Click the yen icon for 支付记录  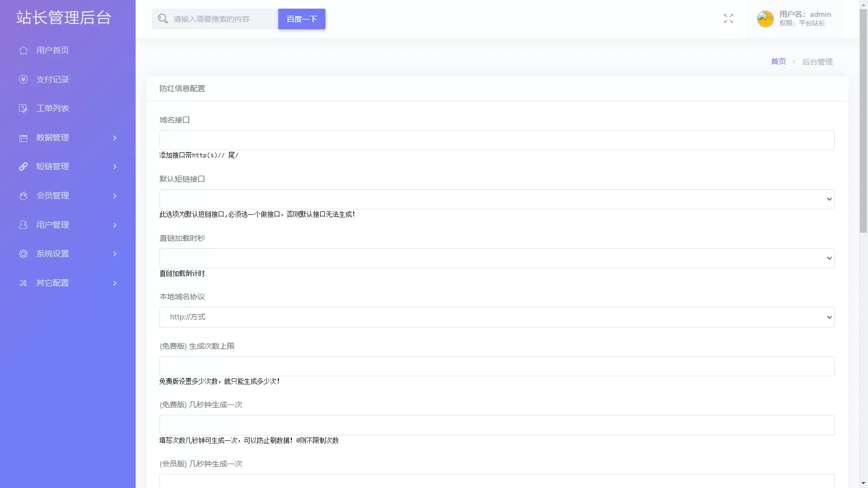pos(23,79)
